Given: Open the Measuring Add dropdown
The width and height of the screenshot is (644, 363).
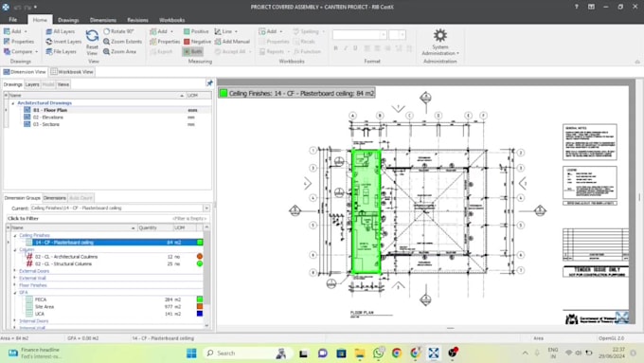Looking at the screenshot, I should point(171,31).
